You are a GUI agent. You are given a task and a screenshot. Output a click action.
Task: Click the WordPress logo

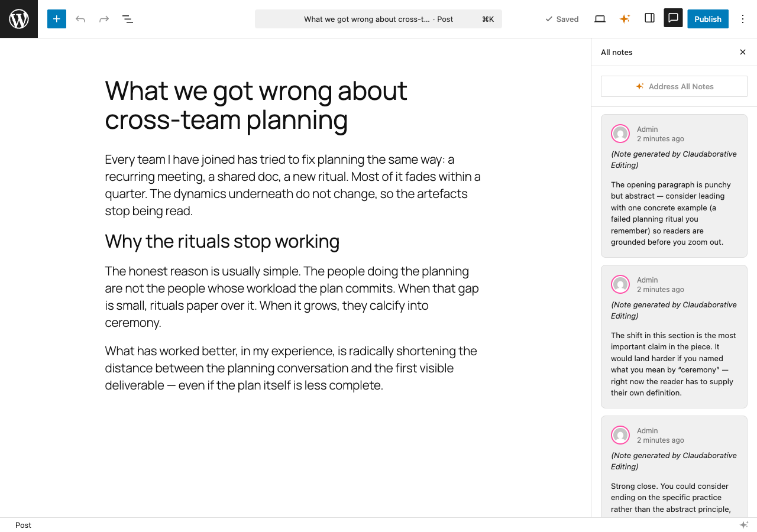18,18
